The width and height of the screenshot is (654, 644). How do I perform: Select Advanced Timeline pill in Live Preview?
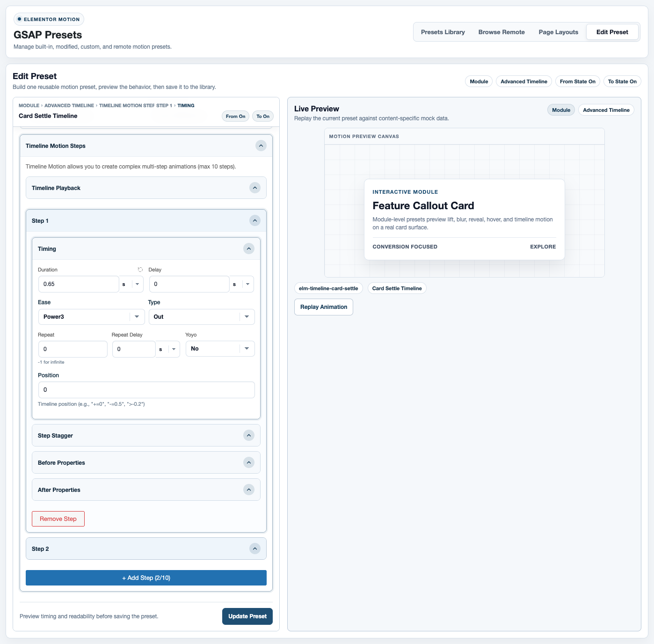tap(606, 110)
